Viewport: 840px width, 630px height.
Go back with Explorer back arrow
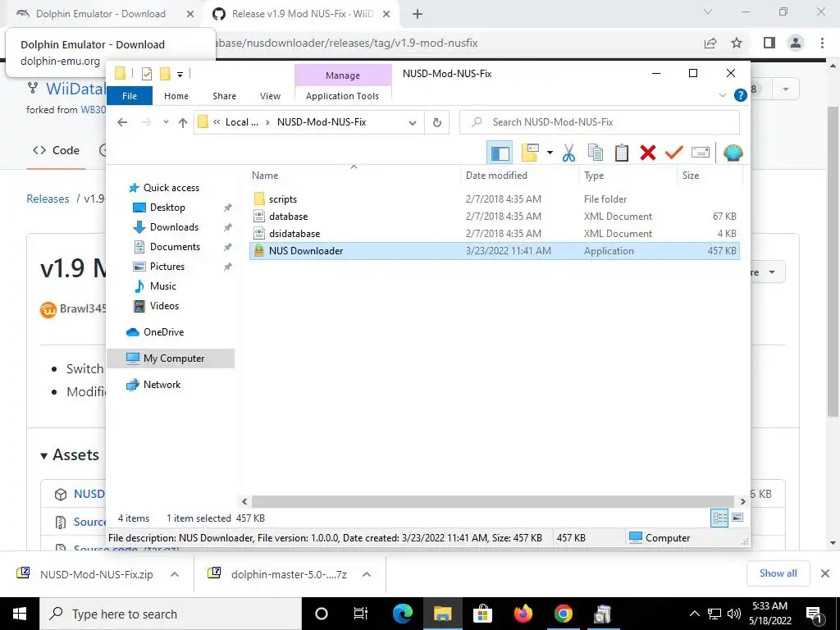[x=122, y=122]
